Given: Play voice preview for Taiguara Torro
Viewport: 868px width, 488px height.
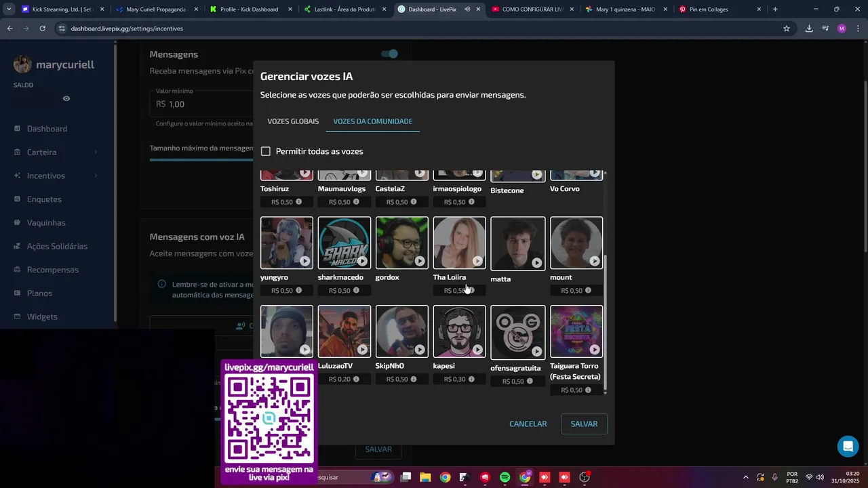Looking at the screenshot, I should coord(595,350).
